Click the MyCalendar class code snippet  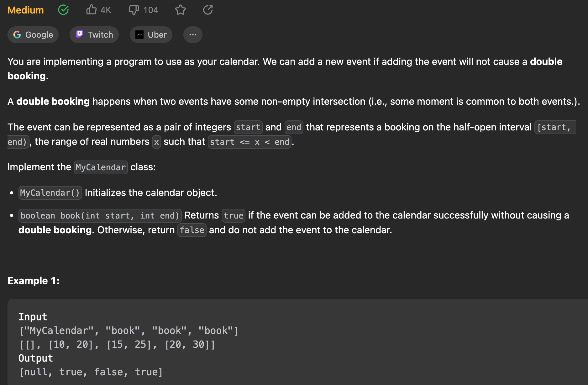click(101, 167)
